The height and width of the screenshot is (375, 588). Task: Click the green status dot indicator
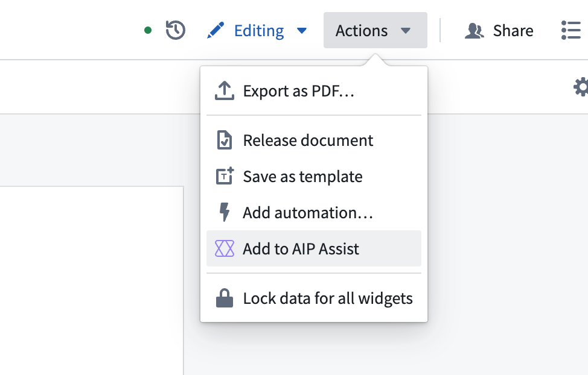(x=148, y=30)
